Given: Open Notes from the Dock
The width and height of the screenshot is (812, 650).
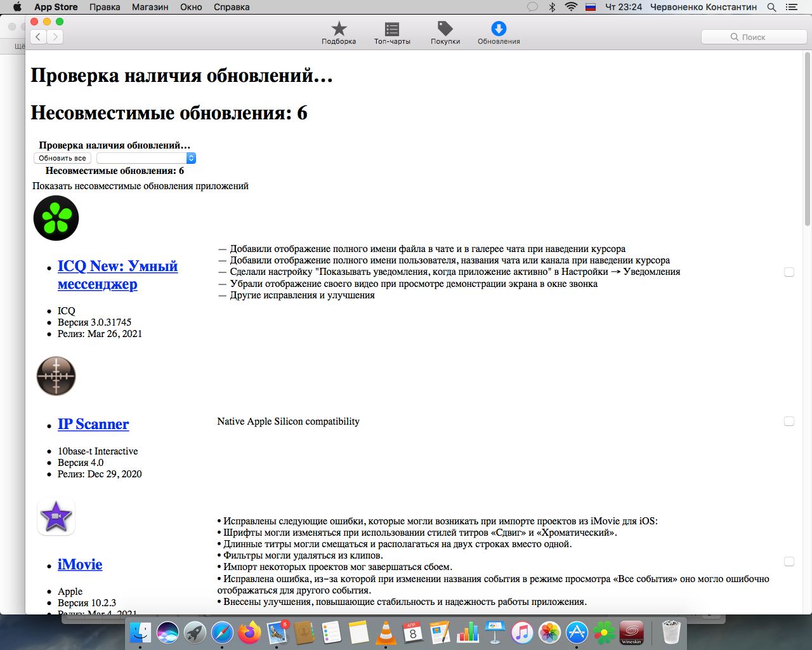Looking at the screenshot, I should click(358, 633).
